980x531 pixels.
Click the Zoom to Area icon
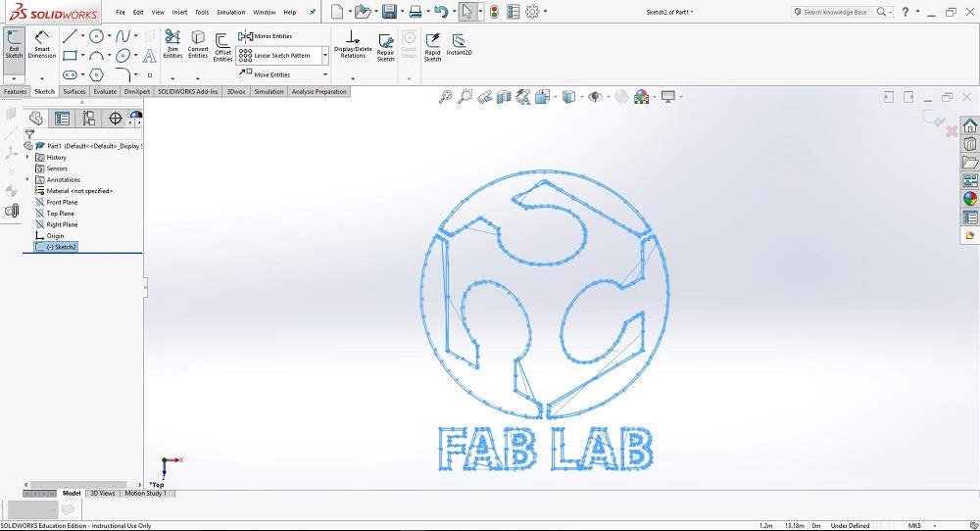465,97
